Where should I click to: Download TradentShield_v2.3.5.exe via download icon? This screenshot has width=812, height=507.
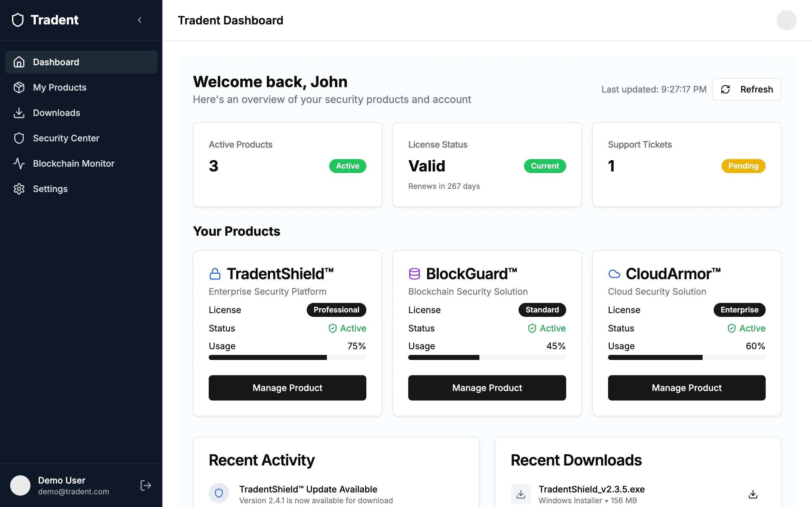[x=753, y=494]
